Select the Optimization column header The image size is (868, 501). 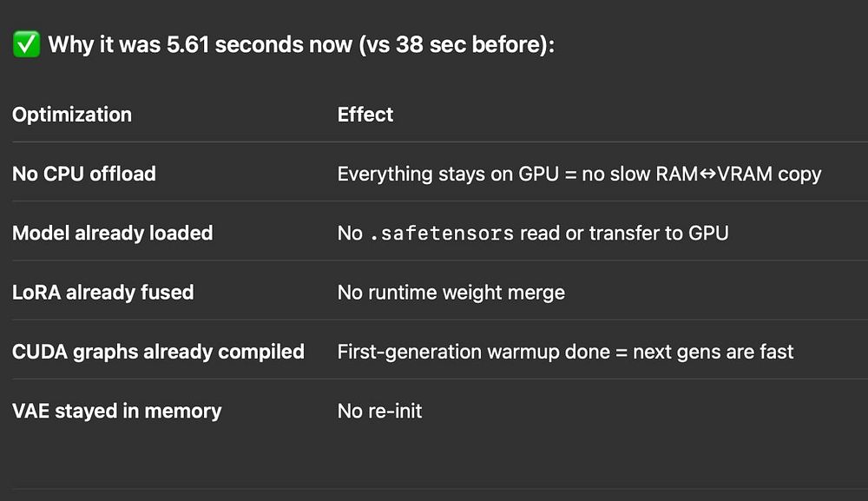72,115
